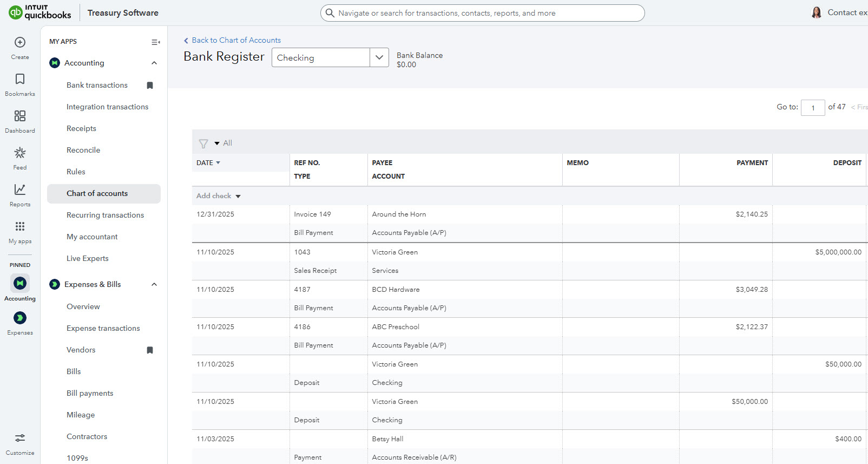Click the First page link
This screenshot has width=868, height=464.
[x=859, y=107]
